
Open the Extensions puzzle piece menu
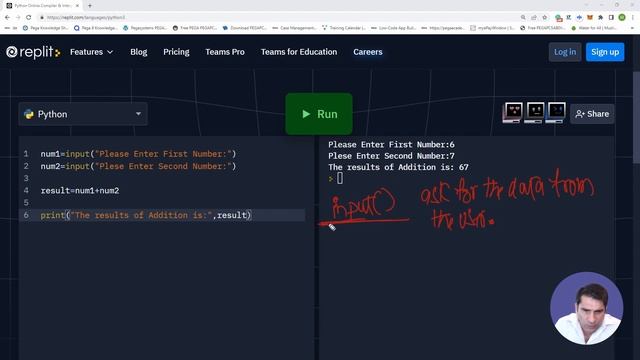pos(600,18)
